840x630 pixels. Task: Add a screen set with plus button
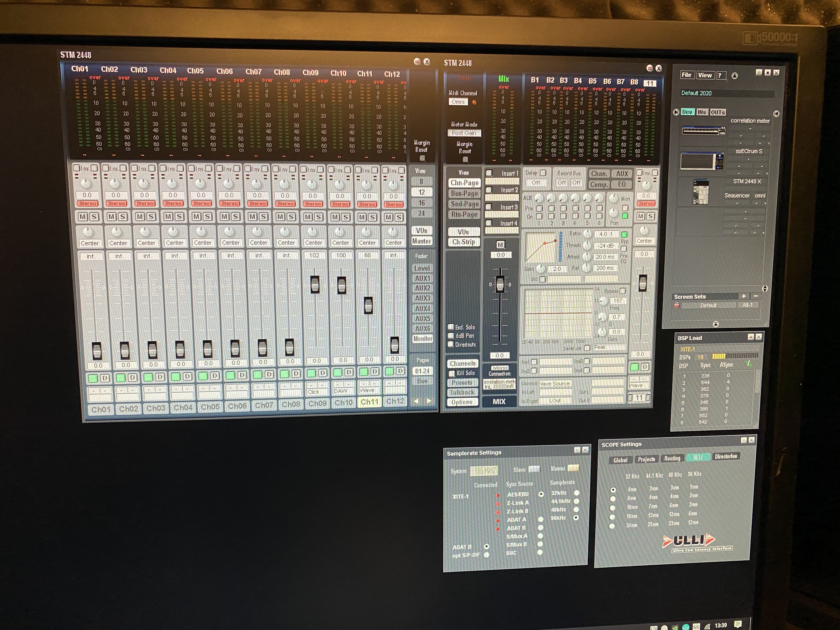(744, 296)
